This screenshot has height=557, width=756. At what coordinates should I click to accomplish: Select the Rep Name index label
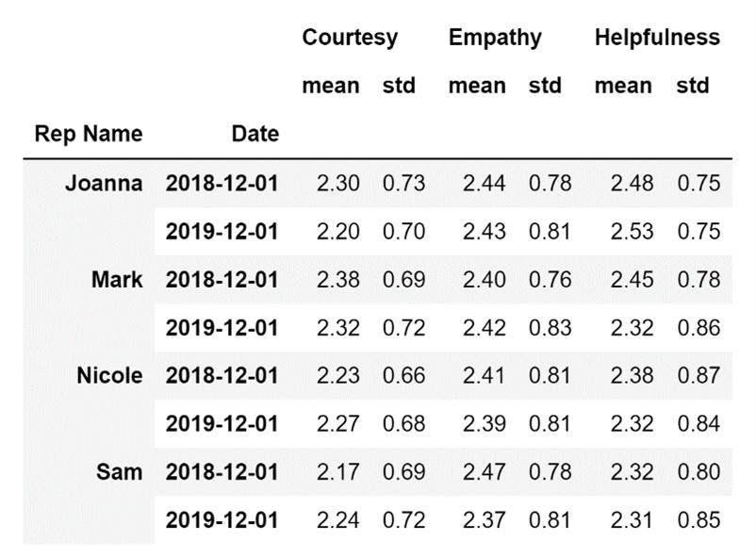pyautogui.click(x=89, y=134)
